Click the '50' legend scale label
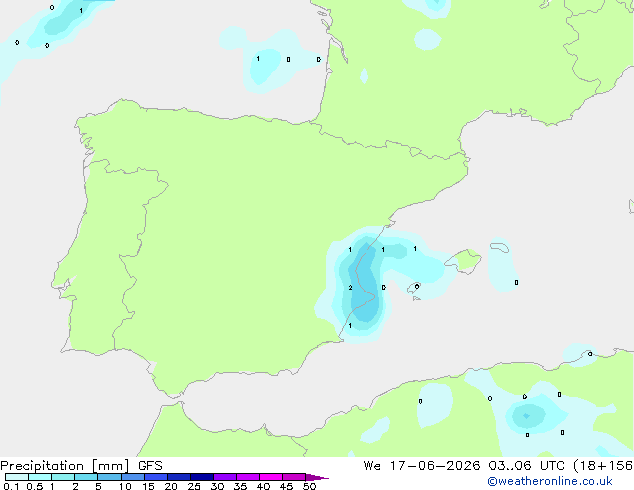Image resolution: width=634 pixels, height=490 pixels. [309, 486]
